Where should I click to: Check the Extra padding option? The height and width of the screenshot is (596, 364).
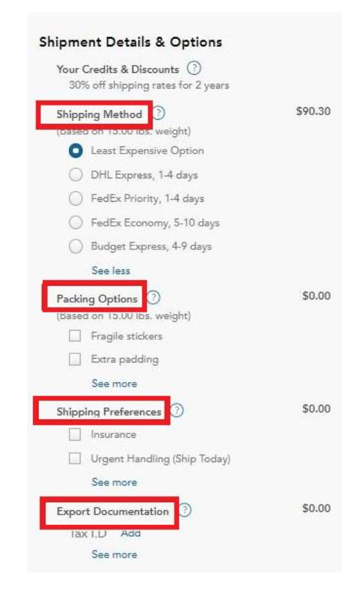[x=75, y=359]
